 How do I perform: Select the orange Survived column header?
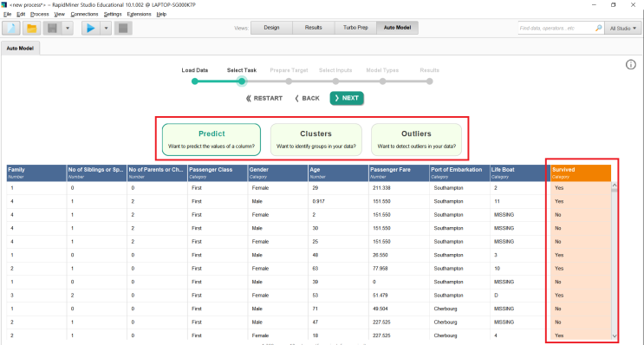coord(581,172)
